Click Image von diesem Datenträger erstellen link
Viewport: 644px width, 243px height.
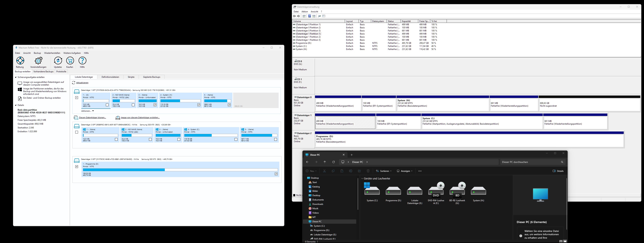pos(140,118)
